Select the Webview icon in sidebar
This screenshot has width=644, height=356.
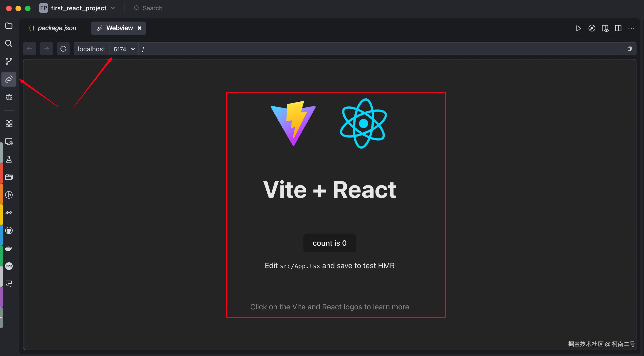9,79
